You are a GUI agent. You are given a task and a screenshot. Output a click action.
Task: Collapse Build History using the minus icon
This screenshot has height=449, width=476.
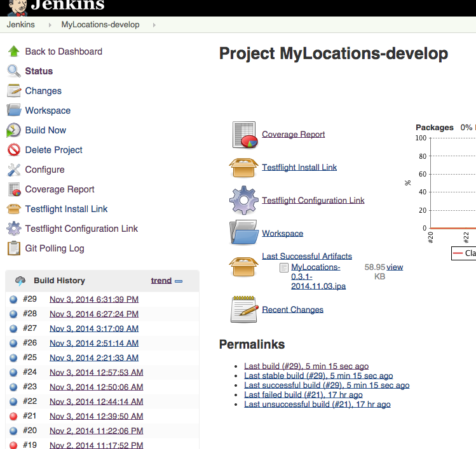[x=179, y=281]
